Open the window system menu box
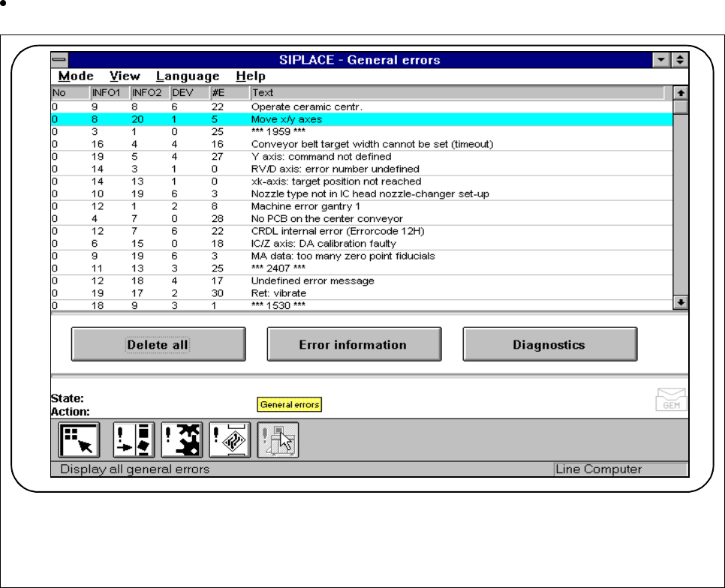This screenshot has height=588, width=725. pos(59,59)
